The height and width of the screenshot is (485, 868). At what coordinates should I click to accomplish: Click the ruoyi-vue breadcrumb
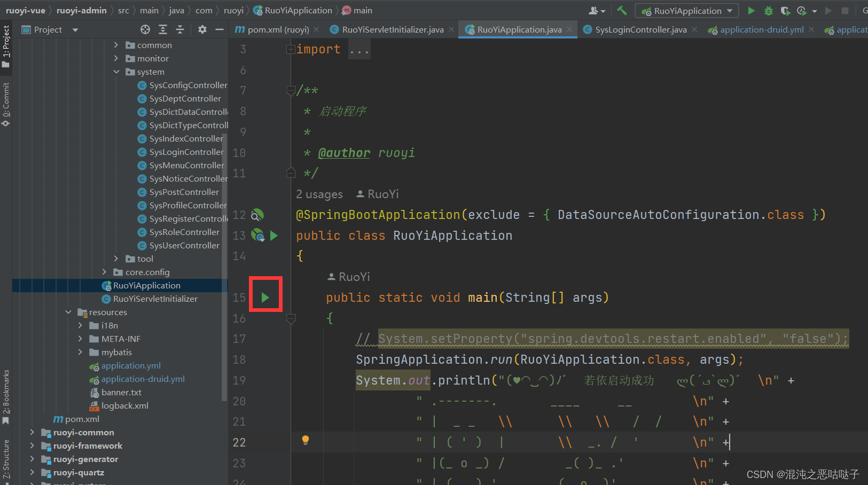click(x=26, y=10)
